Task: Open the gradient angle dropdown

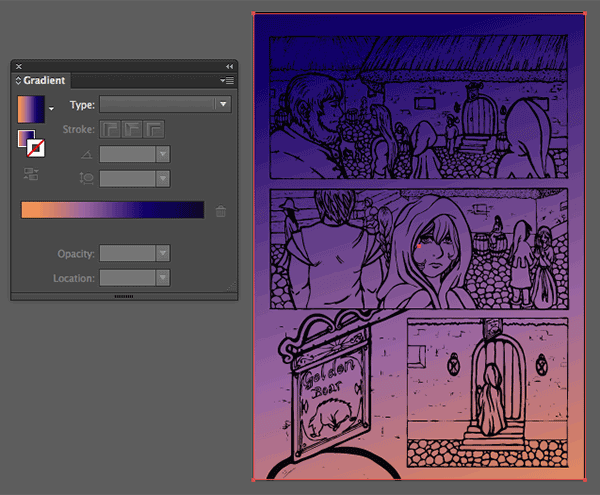Action: pyautogui.click(x=162, y=154)
